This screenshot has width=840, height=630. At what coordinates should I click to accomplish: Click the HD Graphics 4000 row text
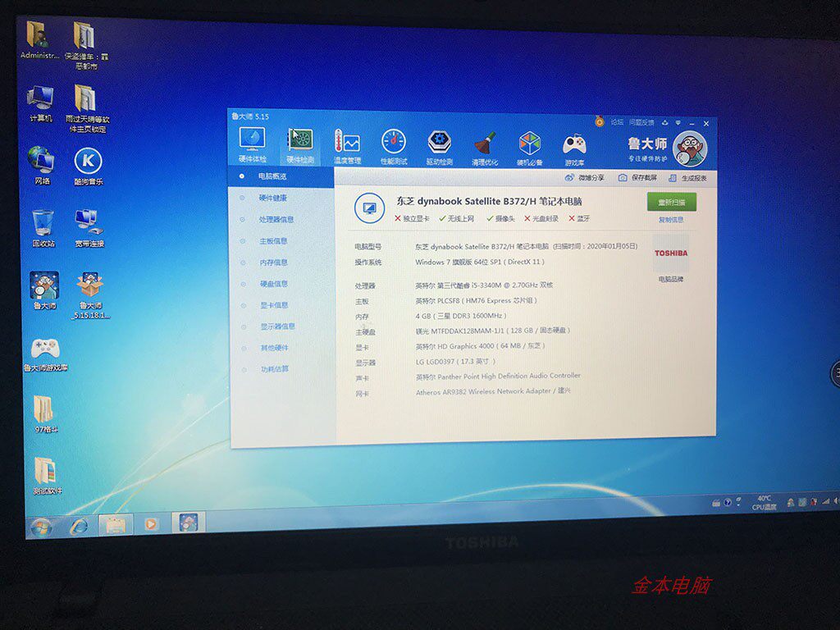coord(481,346)
